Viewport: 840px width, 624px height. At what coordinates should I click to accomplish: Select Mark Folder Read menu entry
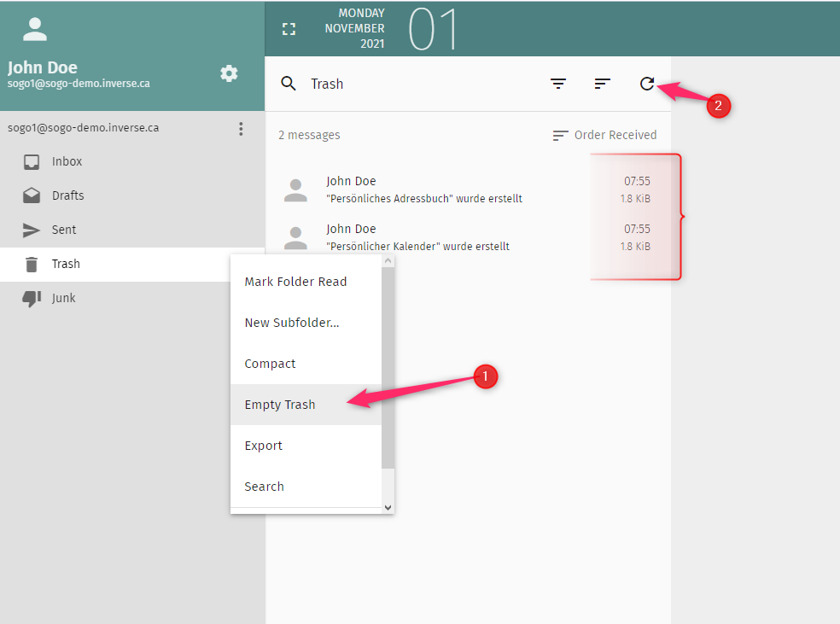[295, 282]
